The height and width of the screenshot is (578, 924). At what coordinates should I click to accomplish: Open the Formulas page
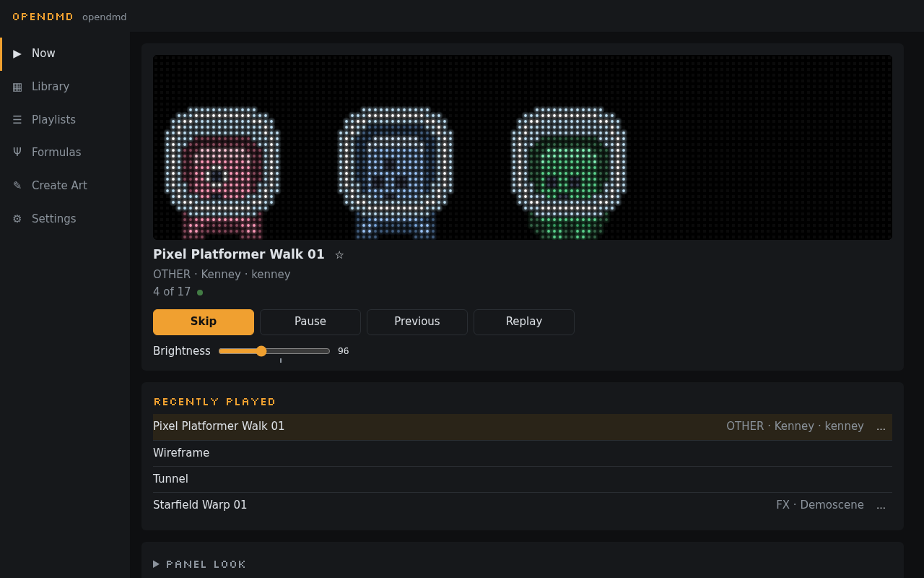(65, 152)
